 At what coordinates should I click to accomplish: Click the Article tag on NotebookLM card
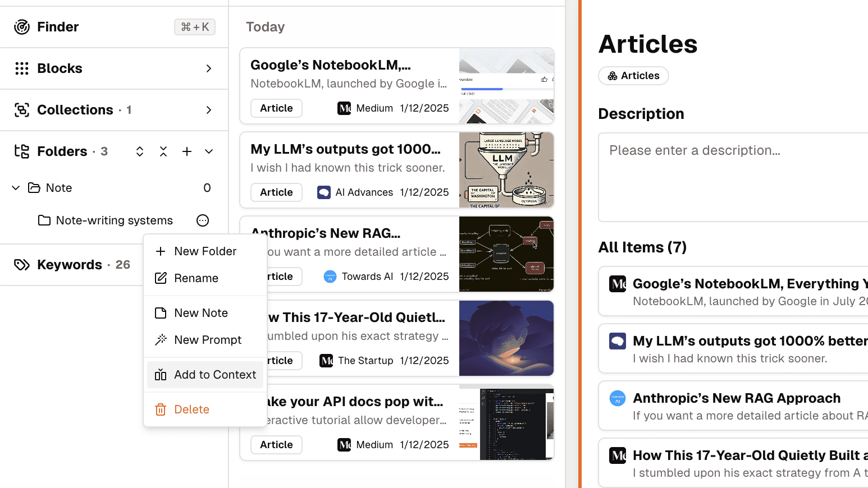[276, 108]
